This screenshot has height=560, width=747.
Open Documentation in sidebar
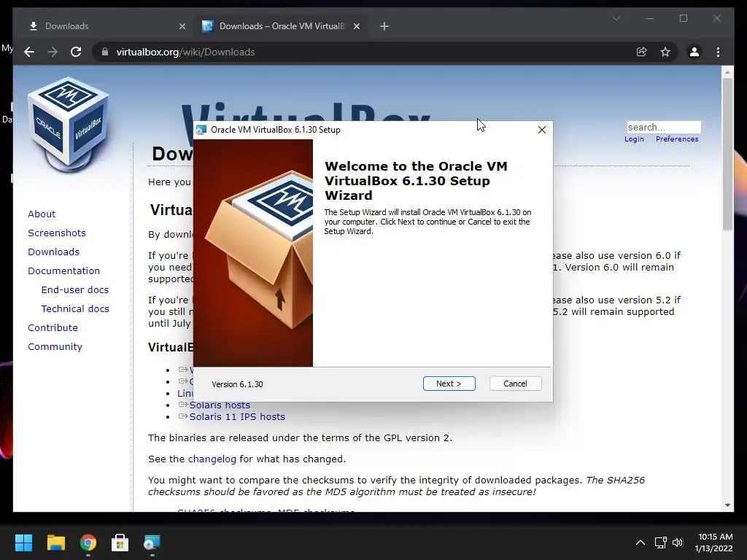[64, 271]
